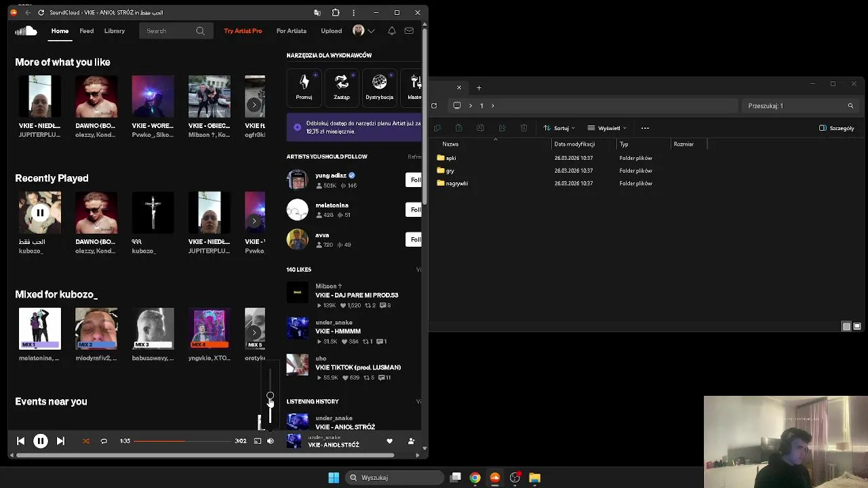This screenshot has width=868, height=488.
Task: Open the messages envelope icon
Action: 409,30
